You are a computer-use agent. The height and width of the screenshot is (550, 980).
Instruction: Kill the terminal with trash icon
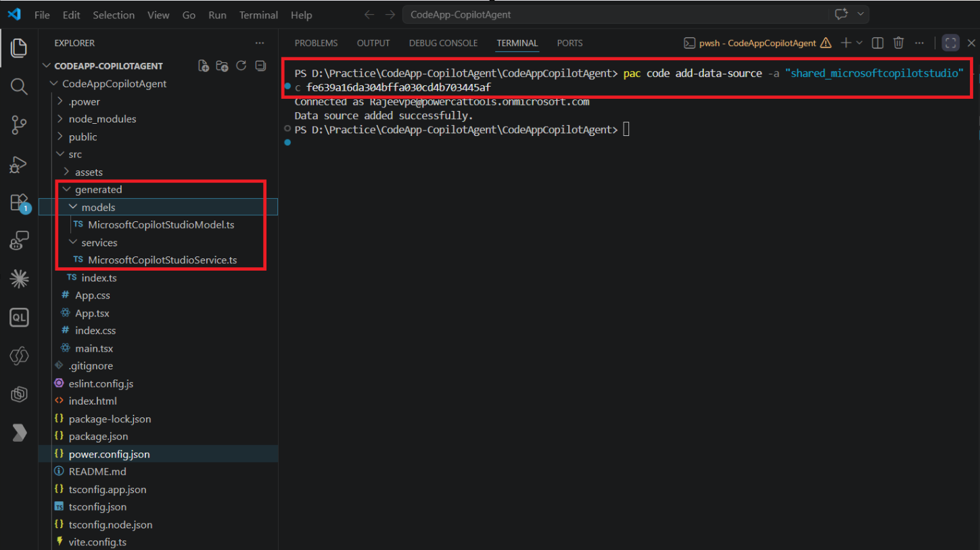point(898,43)
